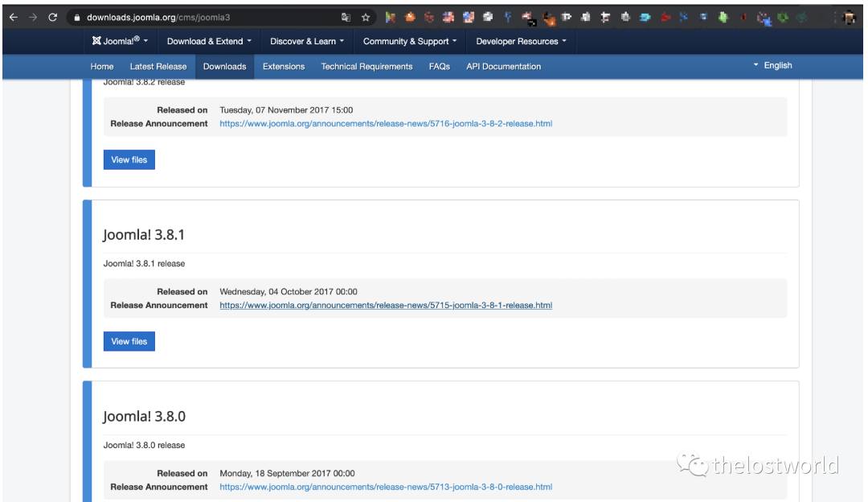Bookmark this page with the star icon

366,17
